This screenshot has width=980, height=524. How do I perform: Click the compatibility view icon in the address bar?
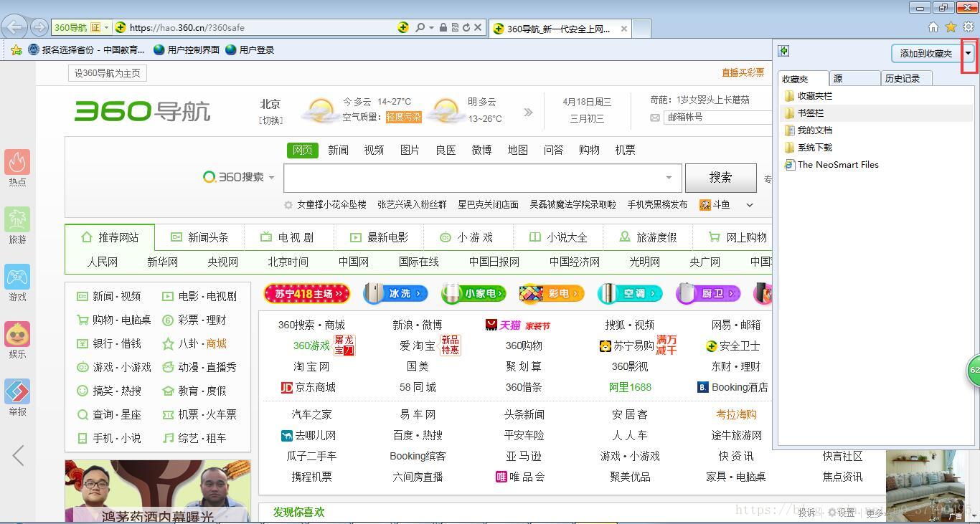(x=455, y=27)
